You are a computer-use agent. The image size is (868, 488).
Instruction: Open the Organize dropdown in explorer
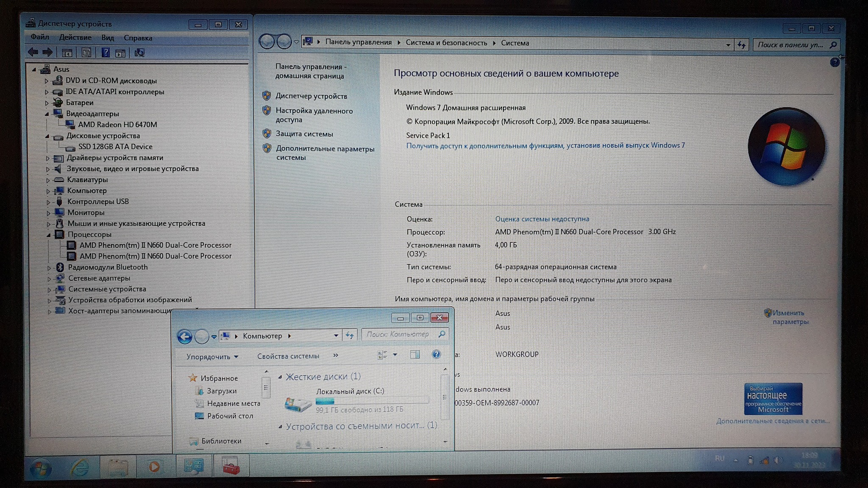coord(212,357)
